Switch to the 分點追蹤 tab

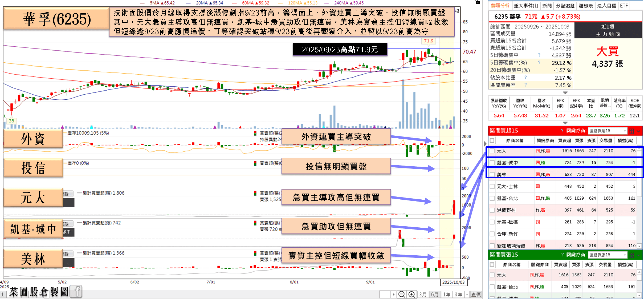pyautogui.click(x=565, y=6)
